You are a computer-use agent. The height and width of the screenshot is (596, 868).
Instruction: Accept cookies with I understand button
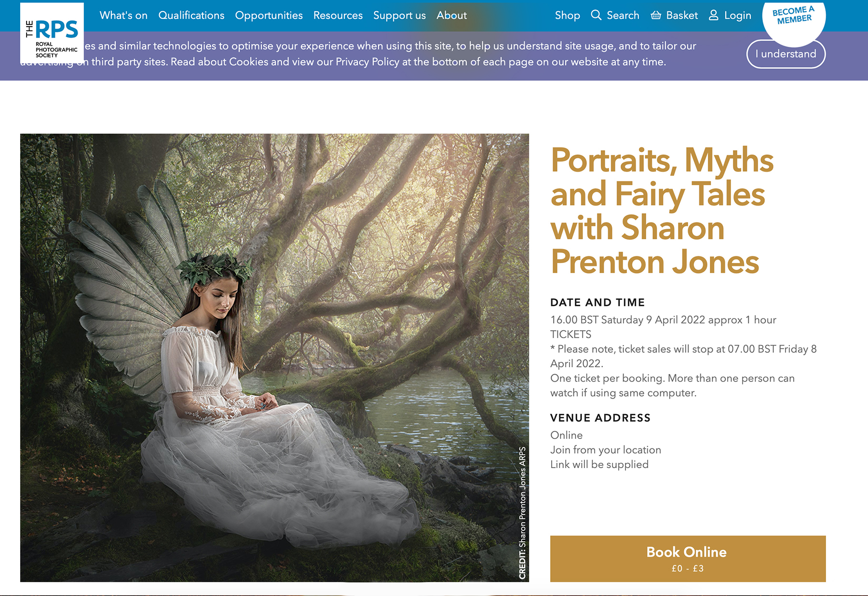coord(786,54)
